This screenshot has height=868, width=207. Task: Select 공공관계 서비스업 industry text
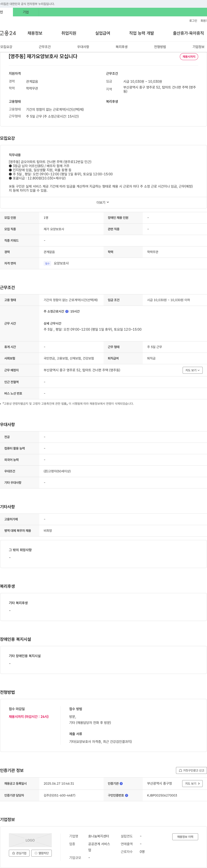point(99,847)
